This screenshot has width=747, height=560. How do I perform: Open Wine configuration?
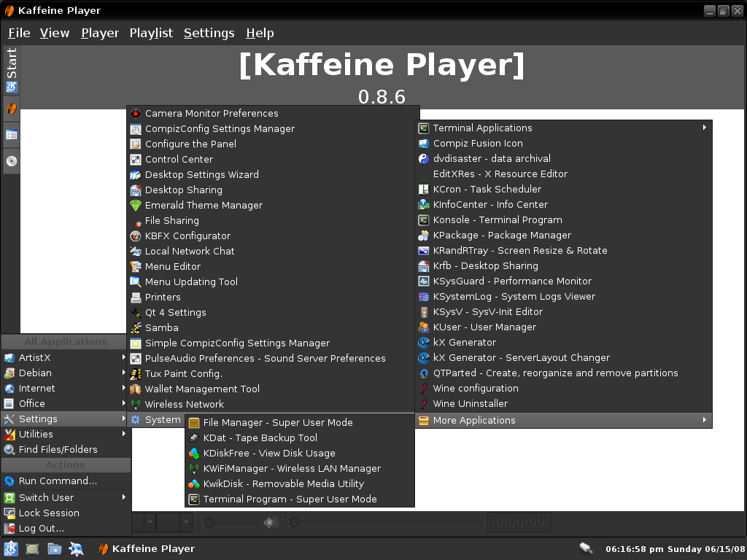point(564,388)
